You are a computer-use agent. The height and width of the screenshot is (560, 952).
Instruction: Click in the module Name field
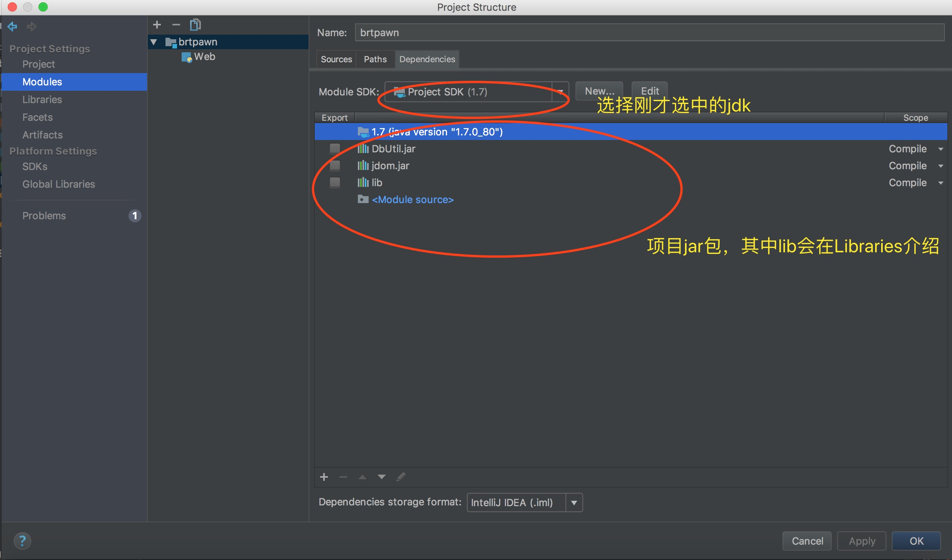tap(649, 33)
